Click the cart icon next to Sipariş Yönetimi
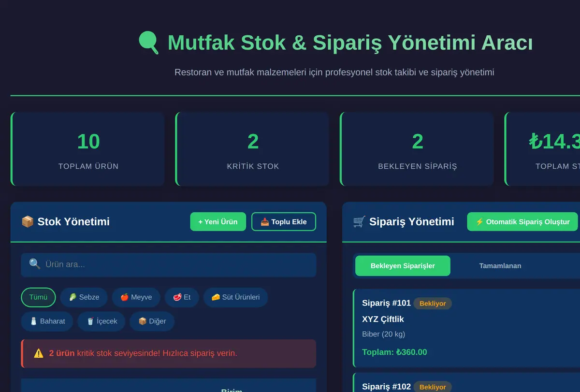 (x=359, y=221)
